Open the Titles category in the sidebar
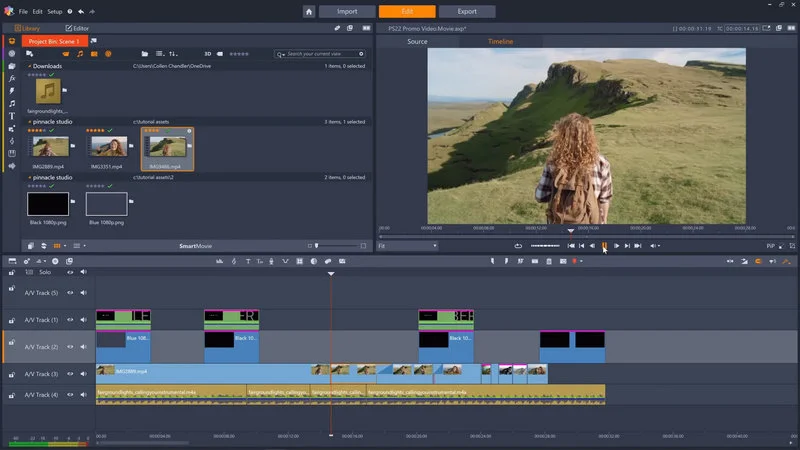 [x=12, y=115]
